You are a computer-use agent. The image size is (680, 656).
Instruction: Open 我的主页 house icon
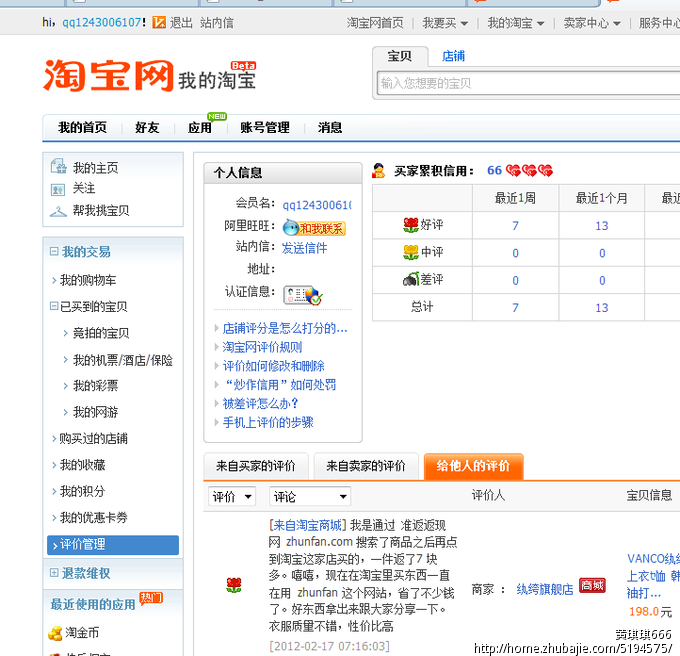pyautogui.click(x=58, y=166)
